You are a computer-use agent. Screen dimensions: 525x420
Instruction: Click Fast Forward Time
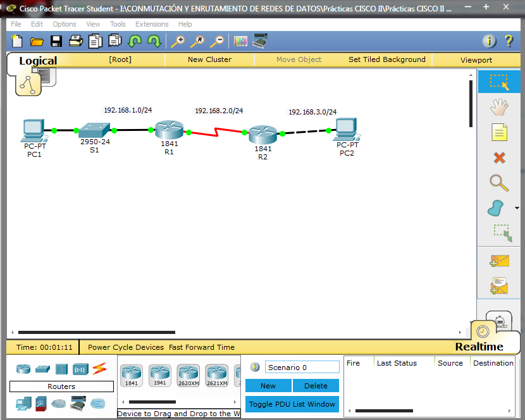(x=202, y=347)
